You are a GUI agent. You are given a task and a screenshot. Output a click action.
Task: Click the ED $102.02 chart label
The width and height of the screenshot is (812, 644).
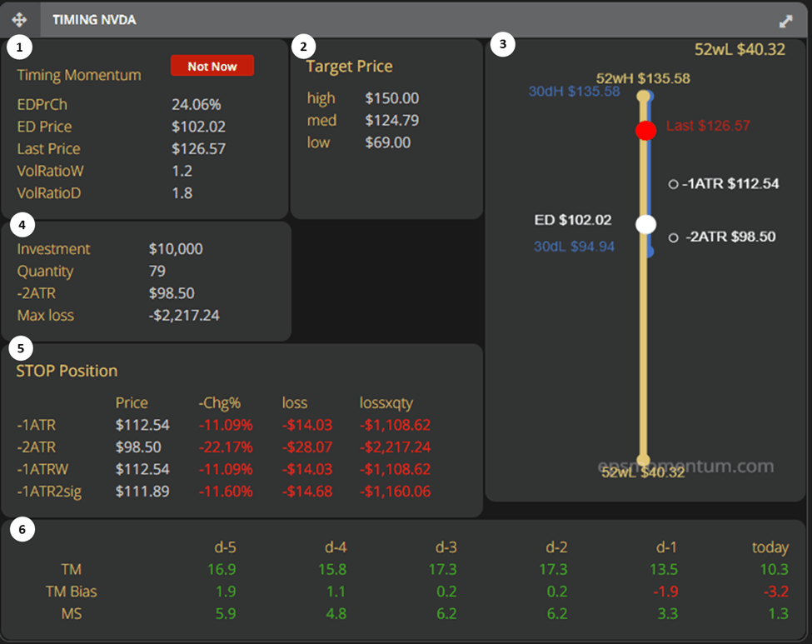pos(573,220)
